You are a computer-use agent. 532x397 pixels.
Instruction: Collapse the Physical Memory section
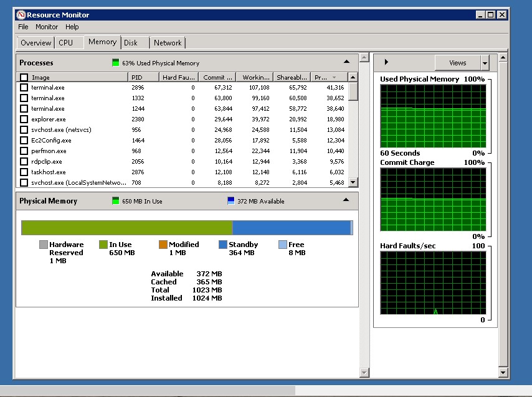click(346, 200)
